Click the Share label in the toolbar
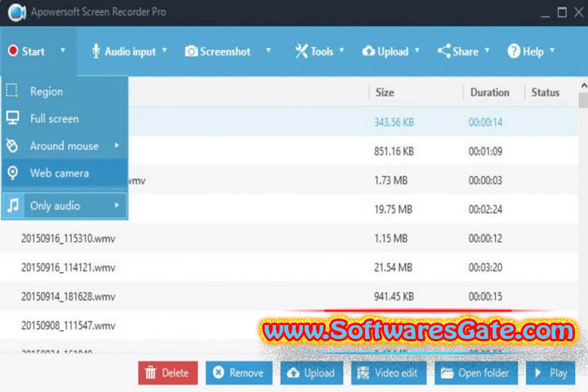Screen dimensions: 588x392 [465, 51]
